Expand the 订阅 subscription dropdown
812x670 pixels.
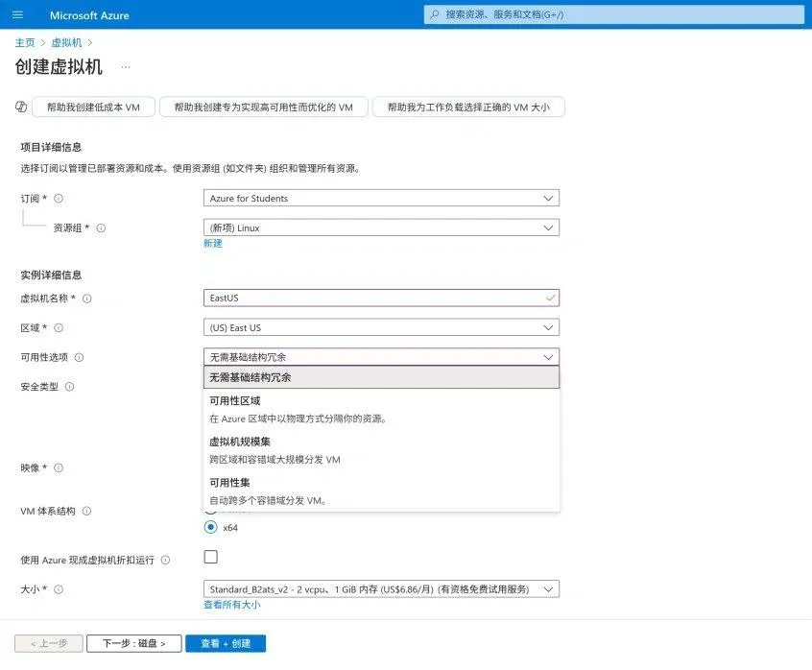click(381, 199)
